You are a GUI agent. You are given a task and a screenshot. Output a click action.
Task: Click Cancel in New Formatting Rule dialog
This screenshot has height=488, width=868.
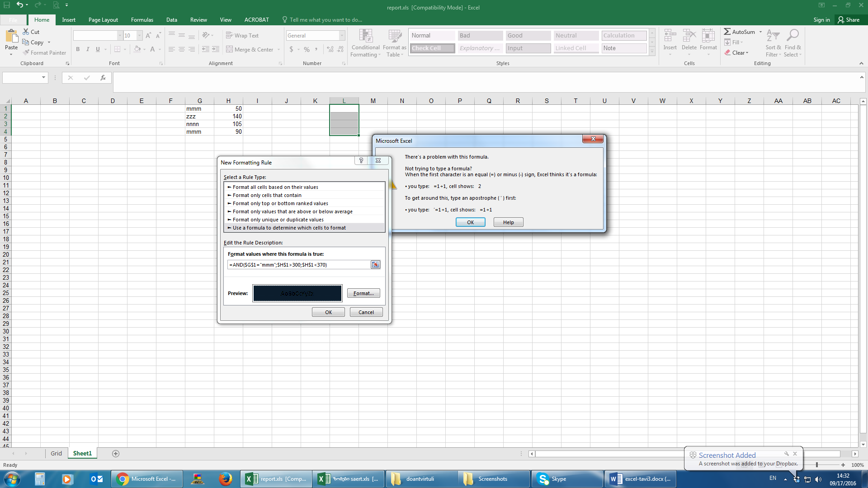(366, 312)
